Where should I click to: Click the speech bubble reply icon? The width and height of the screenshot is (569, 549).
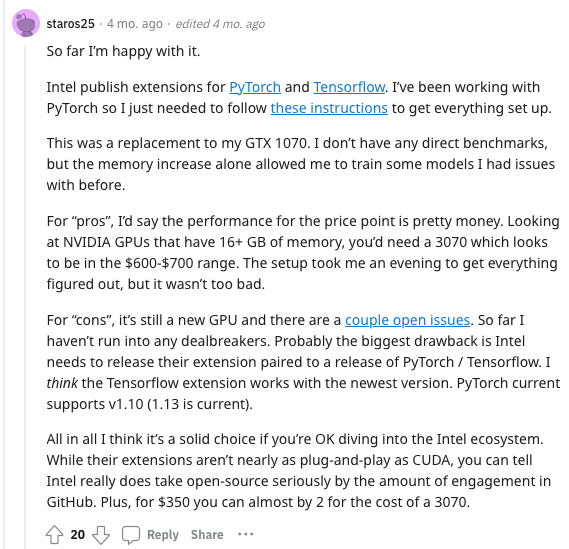[131, 534]
